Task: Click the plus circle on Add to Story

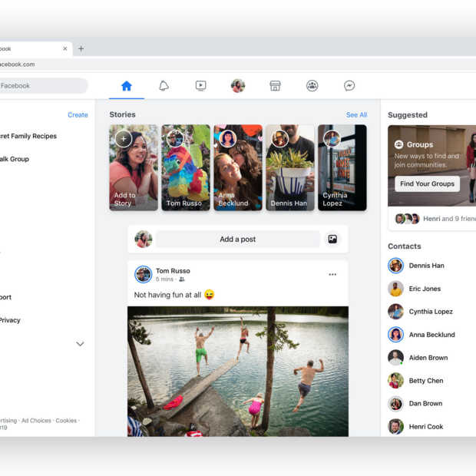Action: [x=124, y=139]
